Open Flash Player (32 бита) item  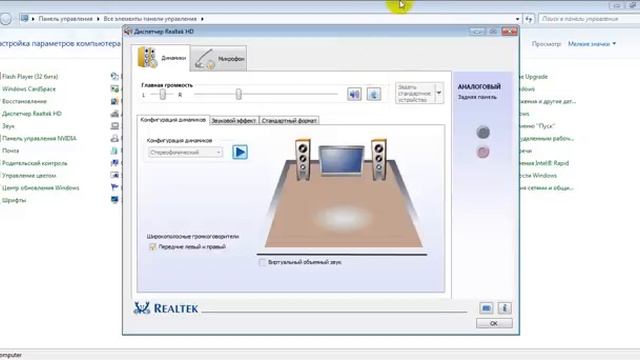click(x=30, y=76)
